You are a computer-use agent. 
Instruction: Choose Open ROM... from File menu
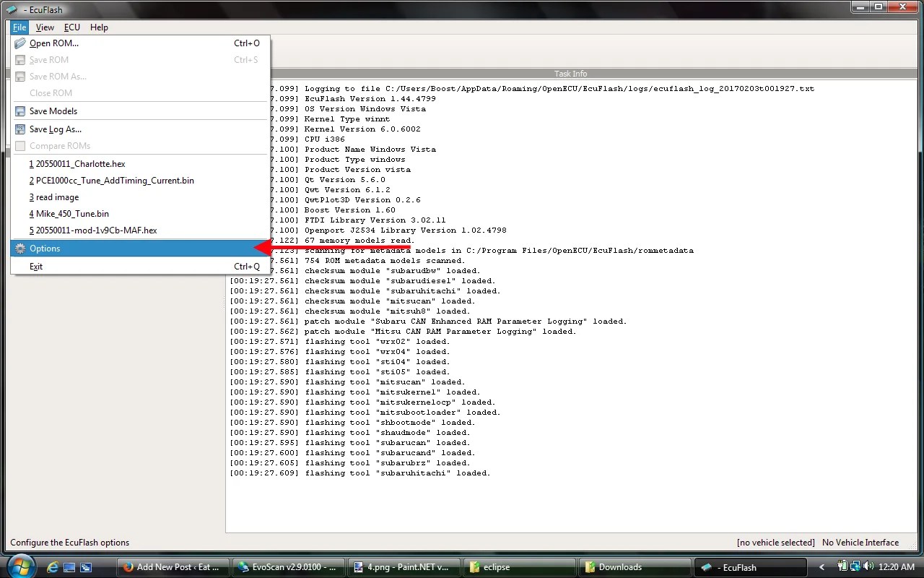coord(140,43)
